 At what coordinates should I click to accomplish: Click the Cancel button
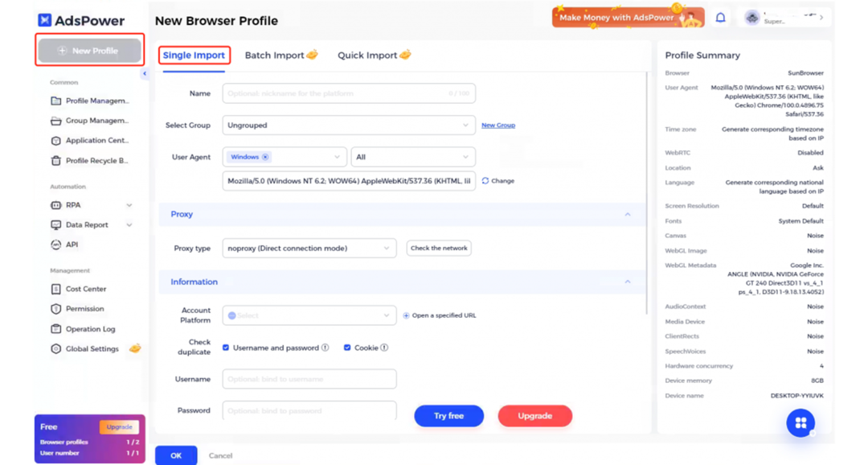220,455
